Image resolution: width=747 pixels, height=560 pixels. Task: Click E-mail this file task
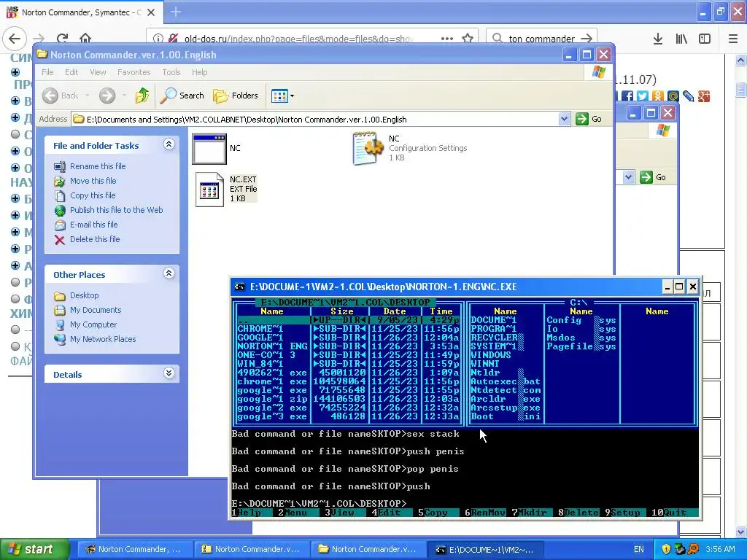(94, 225)
